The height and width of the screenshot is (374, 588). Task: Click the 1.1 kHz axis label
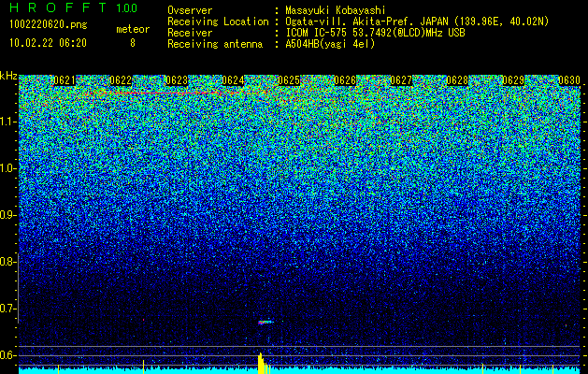pos(7,122)
